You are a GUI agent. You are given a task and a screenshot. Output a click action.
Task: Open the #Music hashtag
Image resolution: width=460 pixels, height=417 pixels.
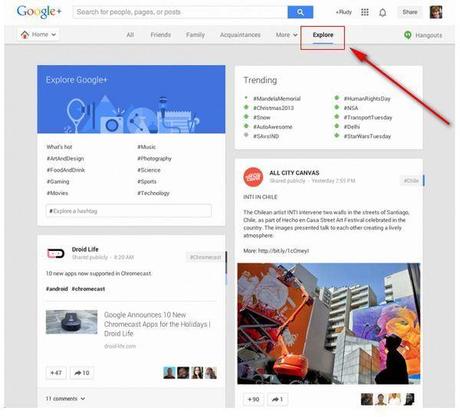tap(146, 147)
